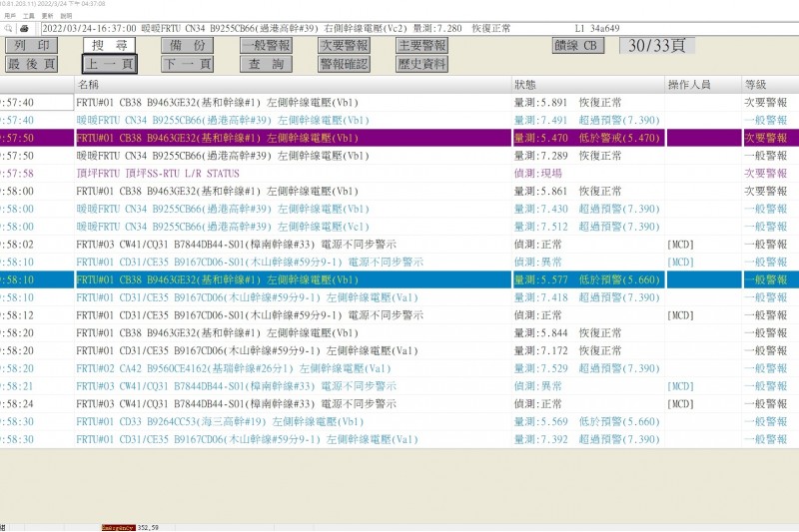Image resolution: width=799 pixels, height=532 pixels.
Task: Open 歷史資料 historical data
Action: pos(421,65)
